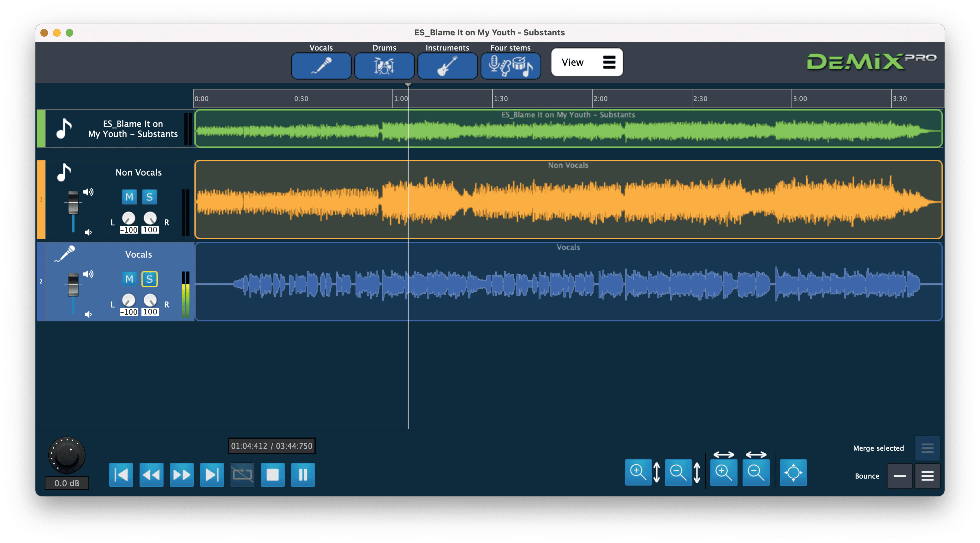Click the 0.0 dB master volume field

[x=67, y=483]
